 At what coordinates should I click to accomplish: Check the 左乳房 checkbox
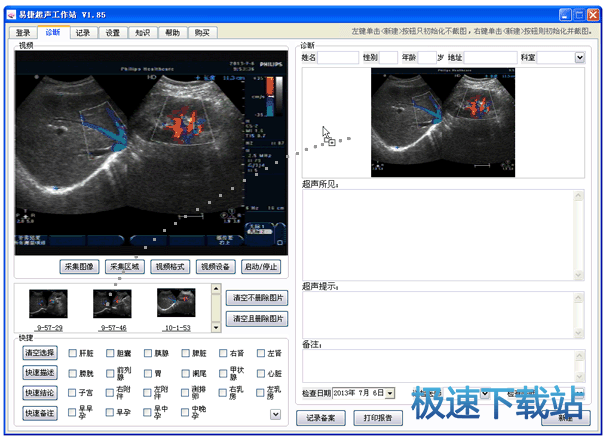click(261, 393)
